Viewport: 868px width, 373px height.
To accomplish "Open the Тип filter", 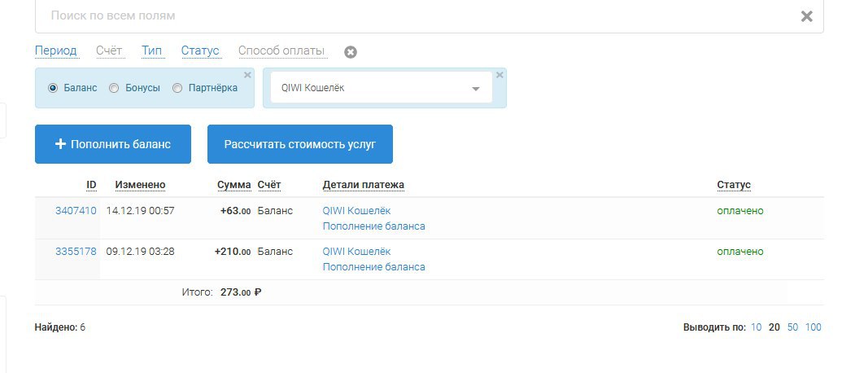I will [151, 51].
